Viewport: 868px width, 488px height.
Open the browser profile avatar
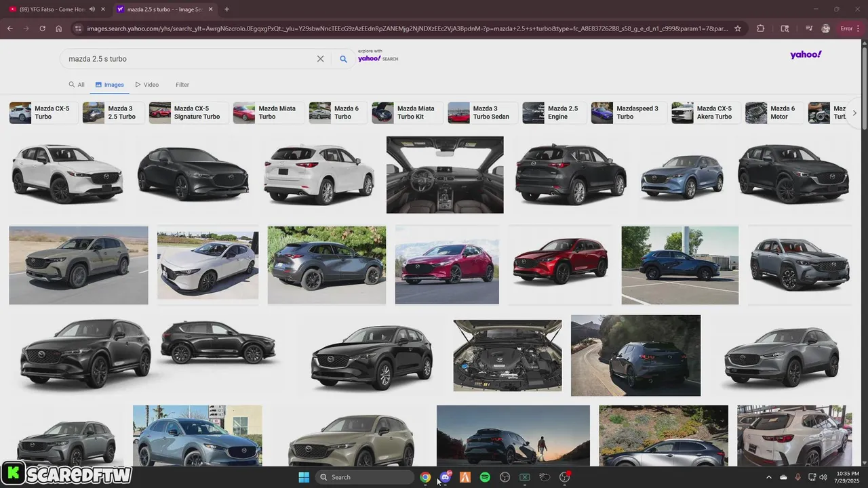[825, 28]
